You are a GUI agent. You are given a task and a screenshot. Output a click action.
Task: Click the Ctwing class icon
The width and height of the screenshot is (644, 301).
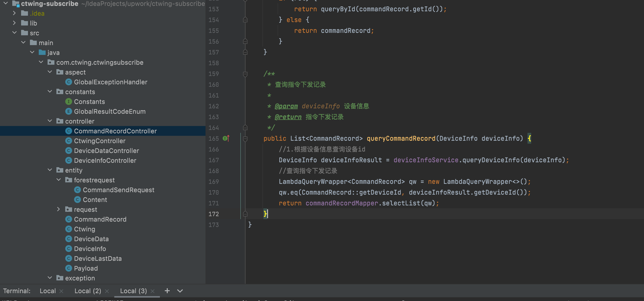[x=68, y=229]
